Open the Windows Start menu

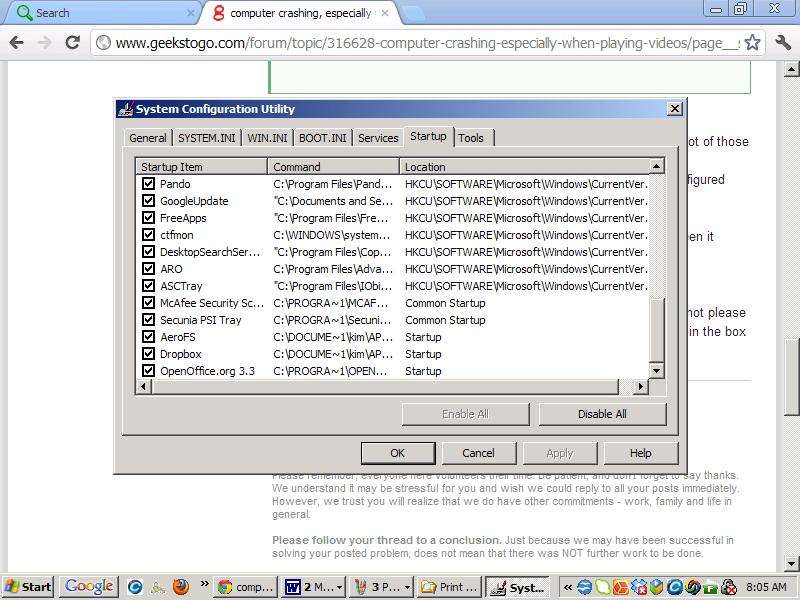tap(29, 587)
